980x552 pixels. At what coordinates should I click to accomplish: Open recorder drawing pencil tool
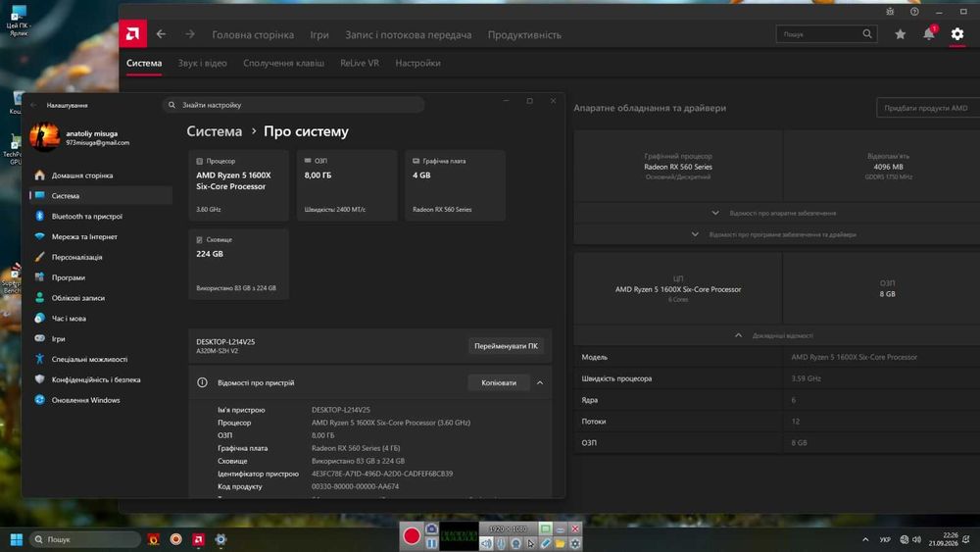coord(545,543)
